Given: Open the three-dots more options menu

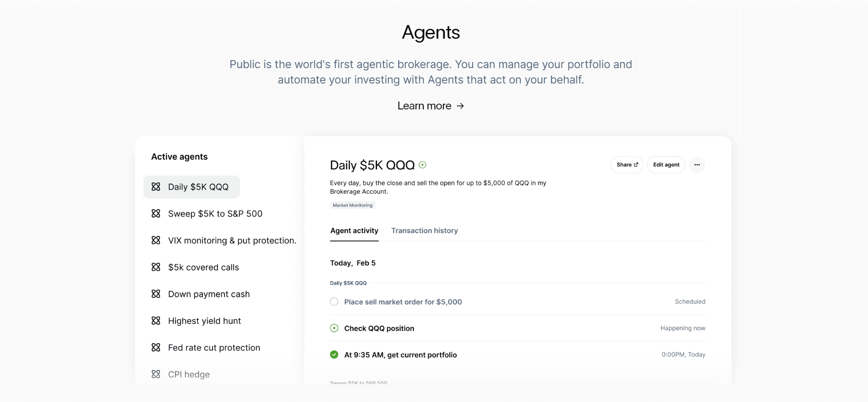Looking at the screenshot, I should tap(697, 165).
